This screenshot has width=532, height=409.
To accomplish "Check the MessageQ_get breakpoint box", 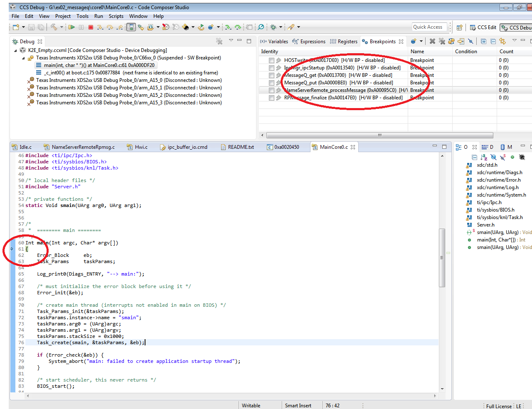I will pyautogui.click(x=271, y=75).
